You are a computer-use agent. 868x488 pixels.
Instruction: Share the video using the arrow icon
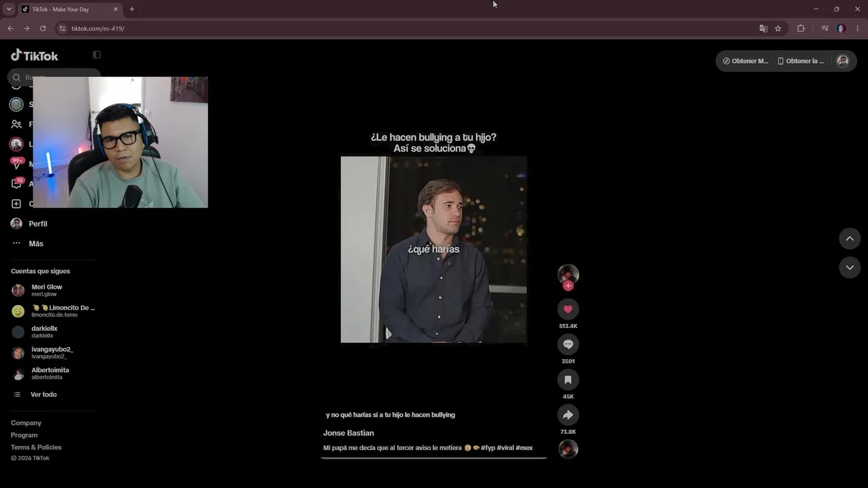tap(568, 415)
